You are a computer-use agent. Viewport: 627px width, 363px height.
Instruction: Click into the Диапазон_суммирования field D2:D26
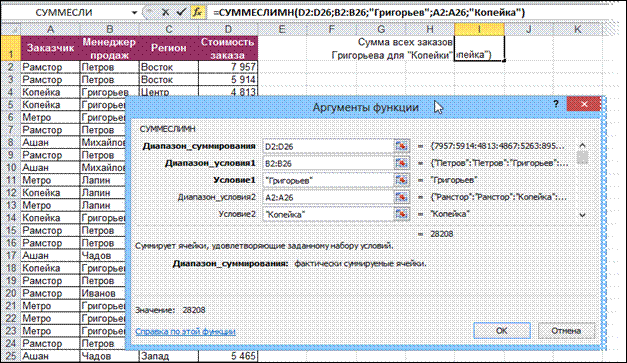point(328,146)
